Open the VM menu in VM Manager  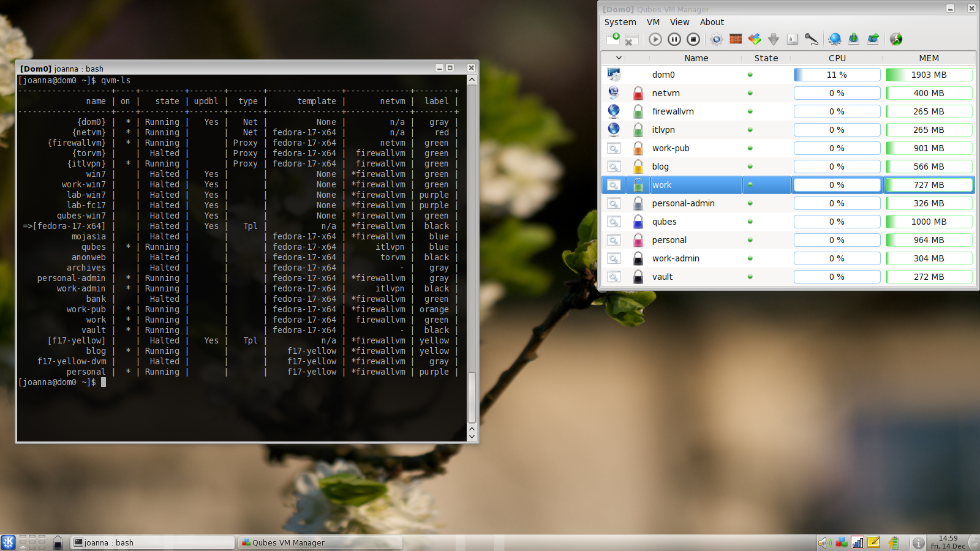coord(653,22)
